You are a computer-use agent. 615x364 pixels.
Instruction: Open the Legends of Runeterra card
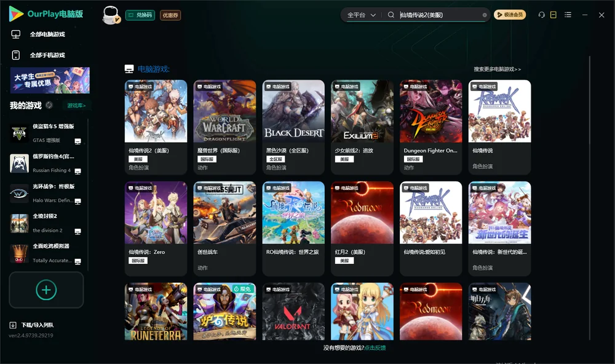(x=156, y=312)
